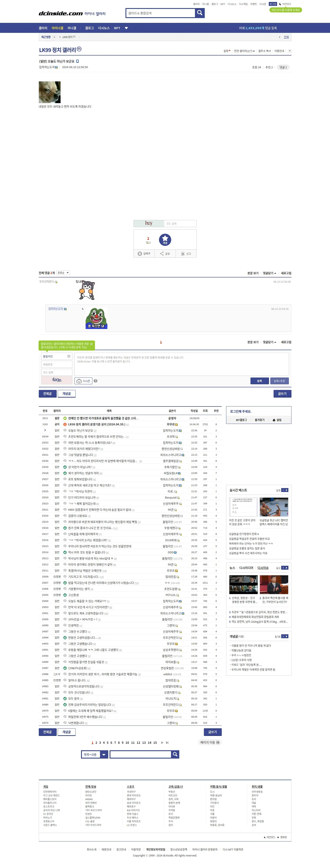Open post 저번 보정서는 딱 11시 등록이었나요?
Screen dimensions: 330x868
pos(90,442)
